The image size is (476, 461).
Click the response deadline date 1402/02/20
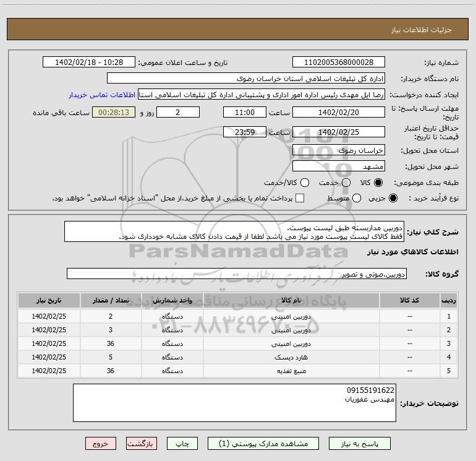point(339,112)
